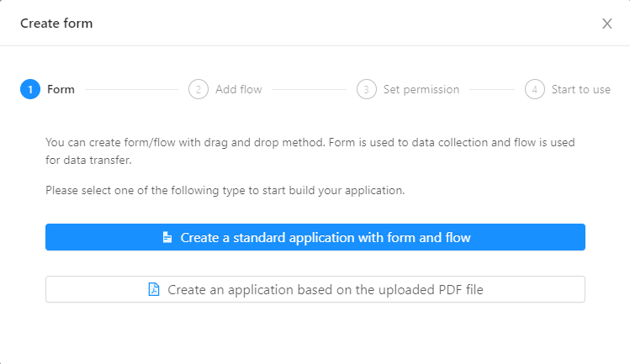The image size is (630, 364).
Task: Click the drag and drop description paragraph
Action: coord(310,151)
